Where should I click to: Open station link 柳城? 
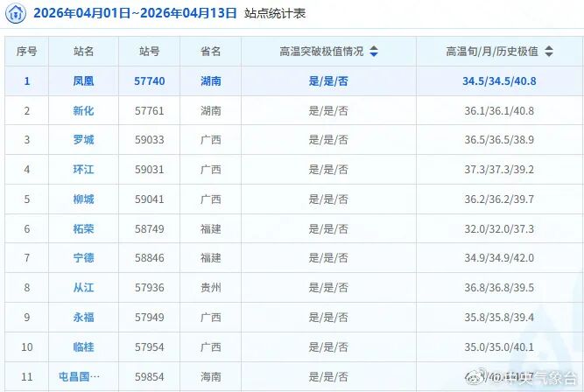click(84, 199)
